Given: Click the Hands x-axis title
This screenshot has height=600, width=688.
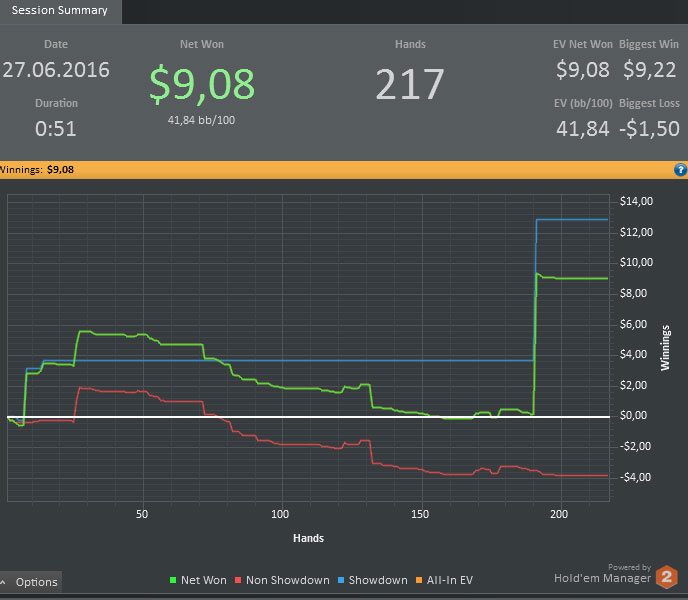Looking at the screenshot, I should coord(308,538).
